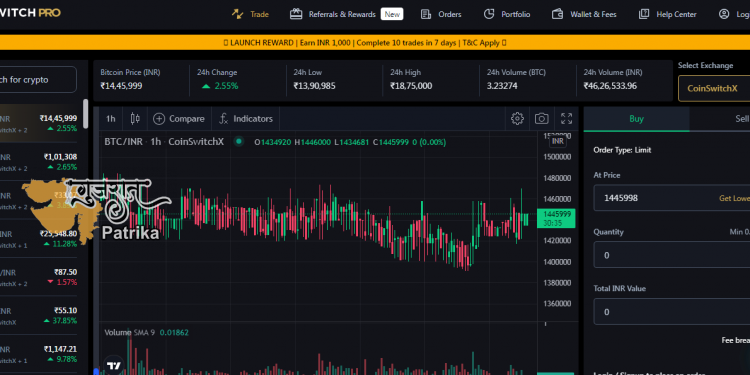Click the Trade arrows icon
Image resolution: width=750 pixels, height=375 pixels.
238,14
